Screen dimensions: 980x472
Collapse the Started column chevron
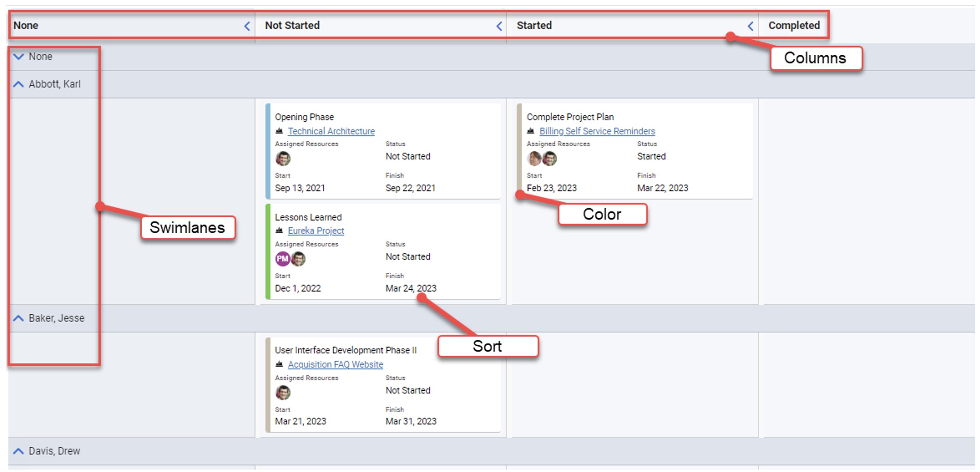(750, 26)
